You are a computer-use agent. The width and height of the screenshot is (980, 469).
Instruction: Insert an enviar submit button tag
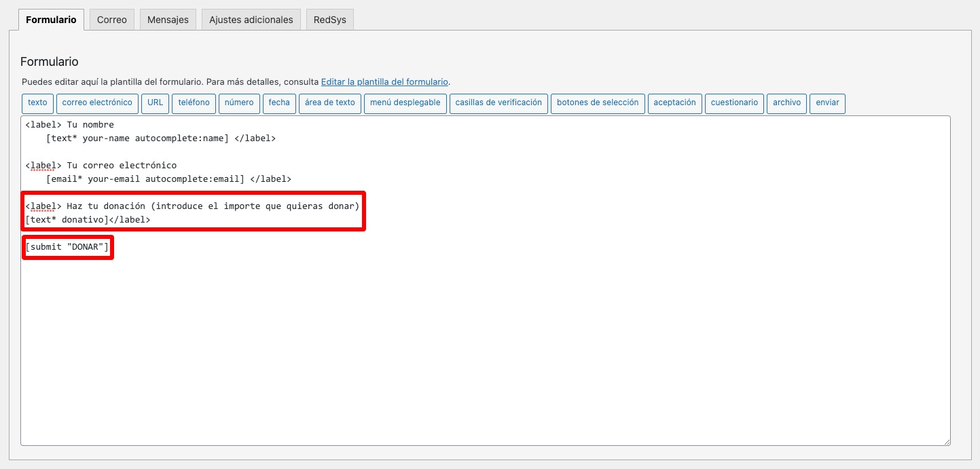click(827, 103)
